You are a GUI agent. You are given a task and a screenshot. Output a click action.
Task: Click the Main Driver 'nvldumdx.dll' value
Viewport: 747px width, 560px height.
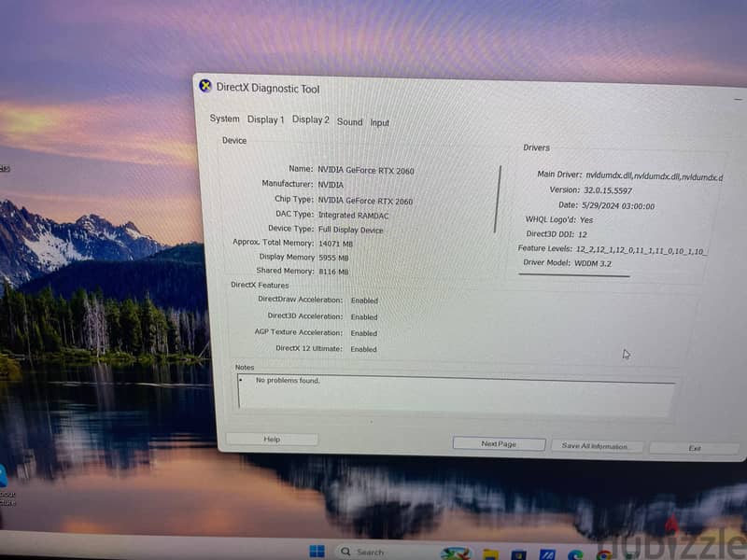654,176
